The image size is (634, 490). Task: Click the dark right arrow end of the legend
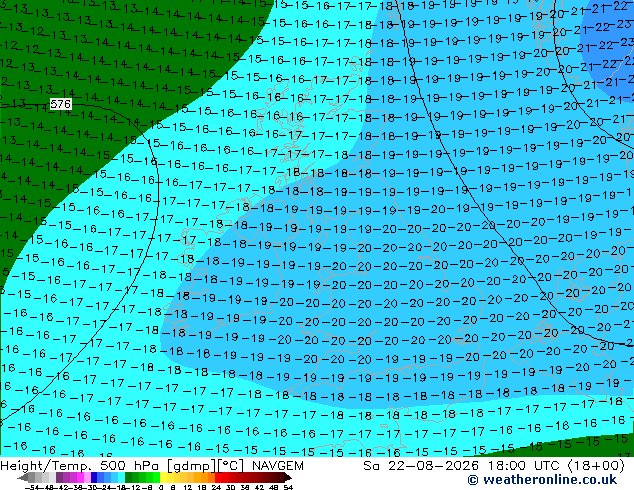[288, 478]
